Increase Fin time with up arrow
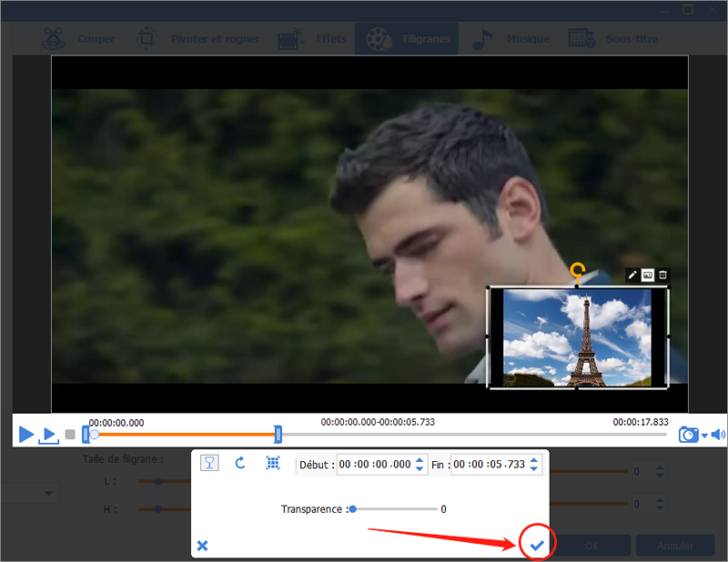The height and width of the screenshot is (562, 728). coord(534,460)
